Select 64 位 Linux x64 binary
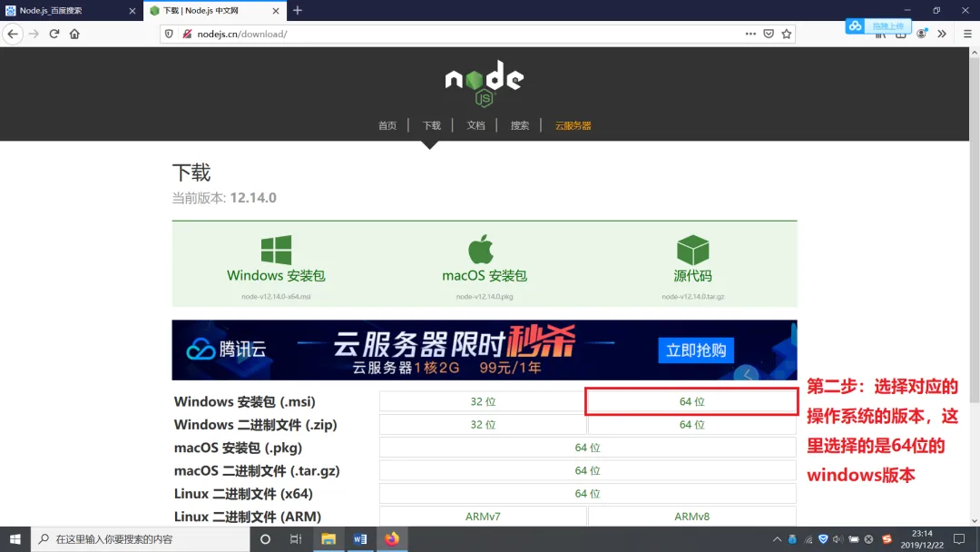The height and width of the screenshot is (552, 980). click(x=587, y=494)
